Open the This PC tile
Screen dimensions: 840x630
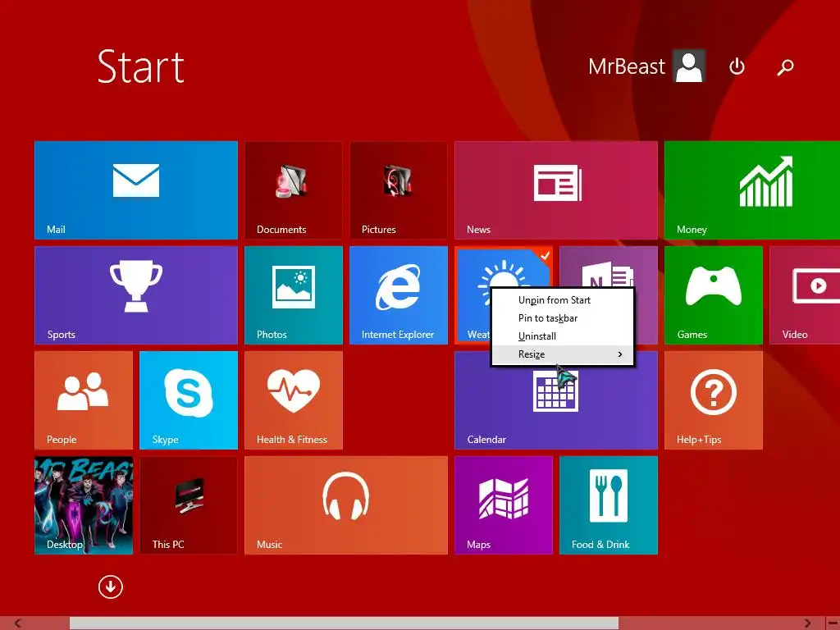(189, 505)
